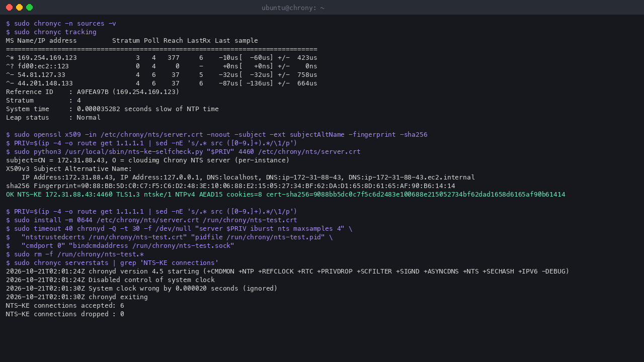Screen dimensions: 644x362
Task: Click the MS Name/IP address header line
Action: click(132, 41)
